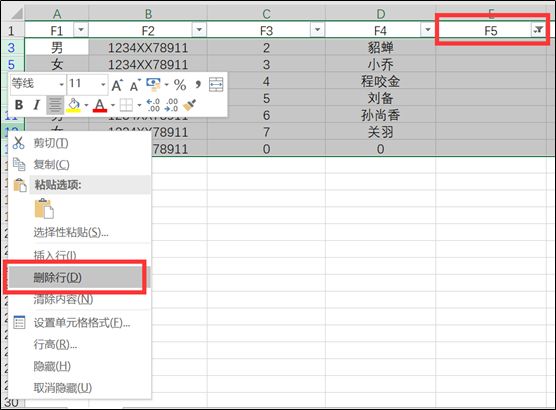Click the accounting number format icon
The height and width of the screenshot is (410, 556).
pos(153,84)
